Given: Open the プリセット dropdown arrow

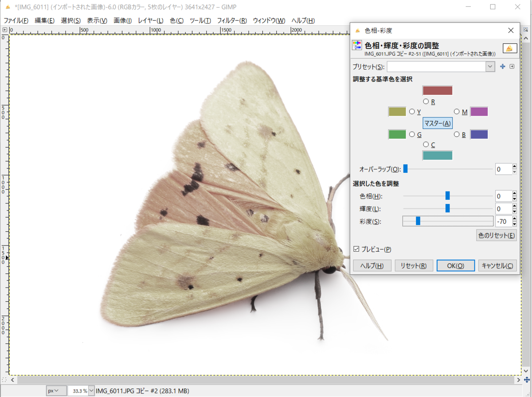Looking at the screenshot, I should click(490, 66).
